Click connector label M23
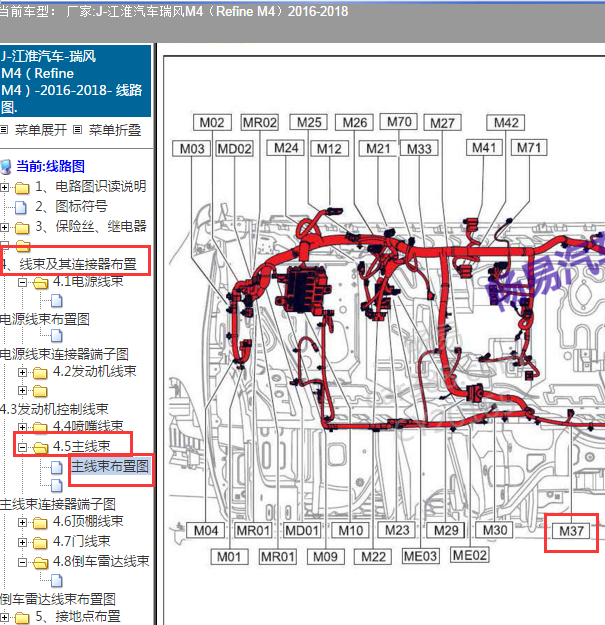605x625 pixels. [397, 530]
